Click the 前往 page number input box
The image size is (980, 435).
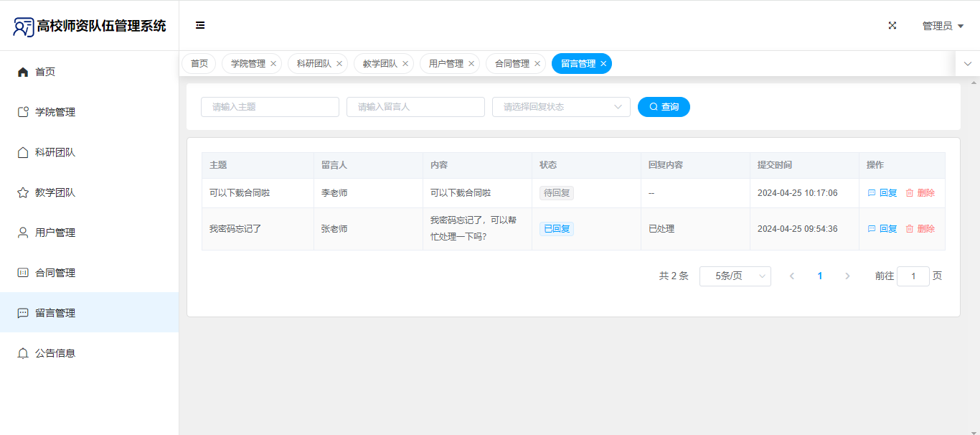913,276
